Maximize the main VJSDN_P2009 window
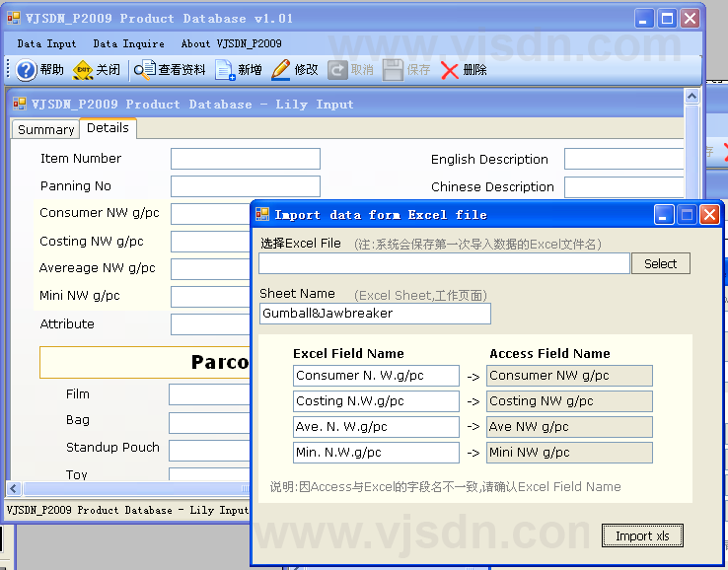Viewport: 728px width, 570px height. coord(667,19)
